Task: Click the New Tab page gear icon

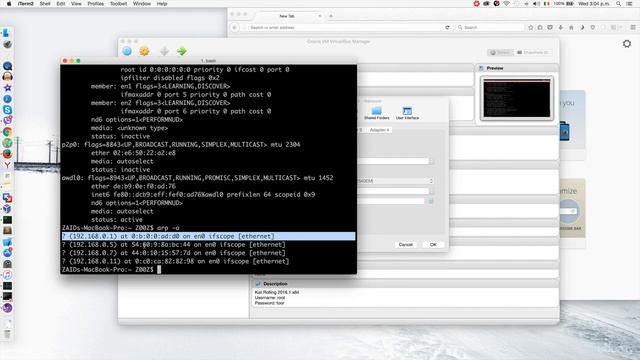Action: pos(627,44)
